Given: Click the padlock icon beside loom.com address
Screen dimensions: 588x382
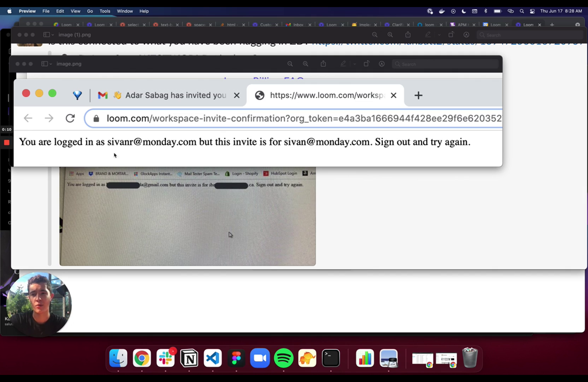Looking at the screenshot, I should (x=96, y=118).
